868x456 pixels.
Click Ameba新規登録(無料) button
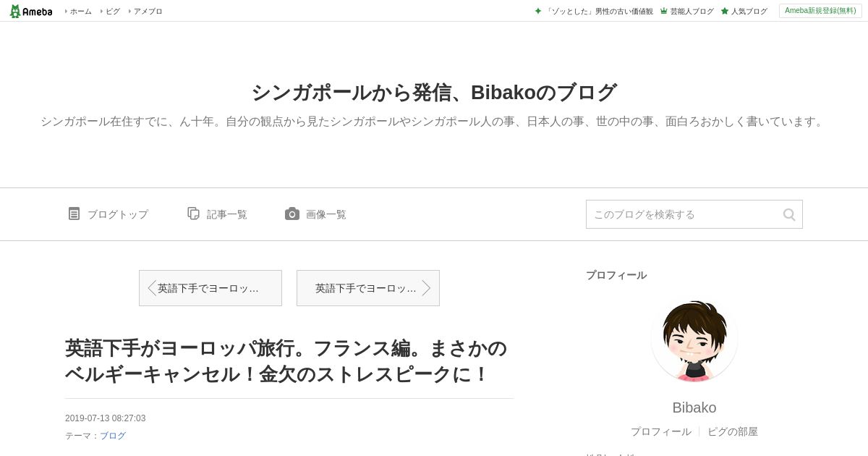click(x=820, y=11)
